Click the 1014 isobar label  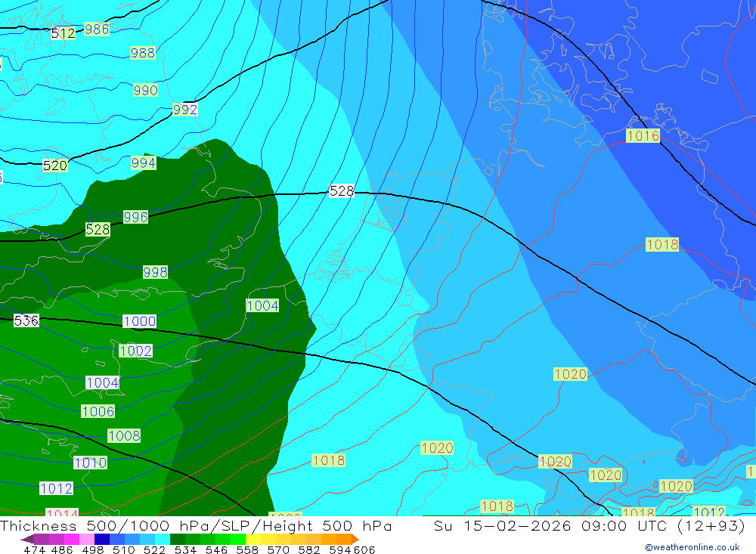[x=62, y=512]
